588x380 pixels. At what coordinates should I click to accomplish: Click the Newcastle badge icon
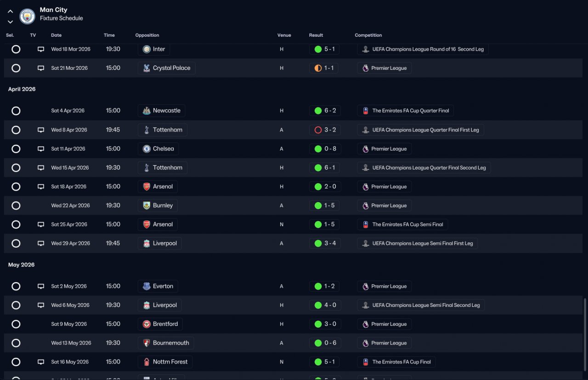[147, 111]
